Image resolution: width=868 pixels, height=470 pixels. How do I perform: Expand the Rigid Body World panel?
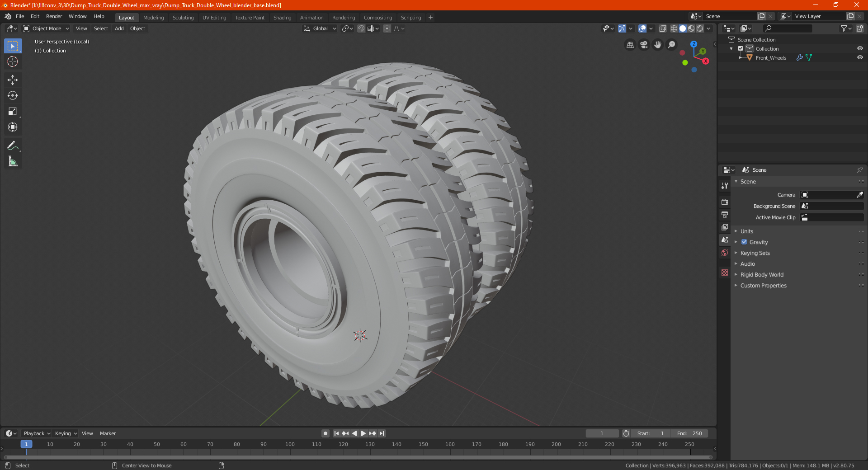click(x=762, y=275)
